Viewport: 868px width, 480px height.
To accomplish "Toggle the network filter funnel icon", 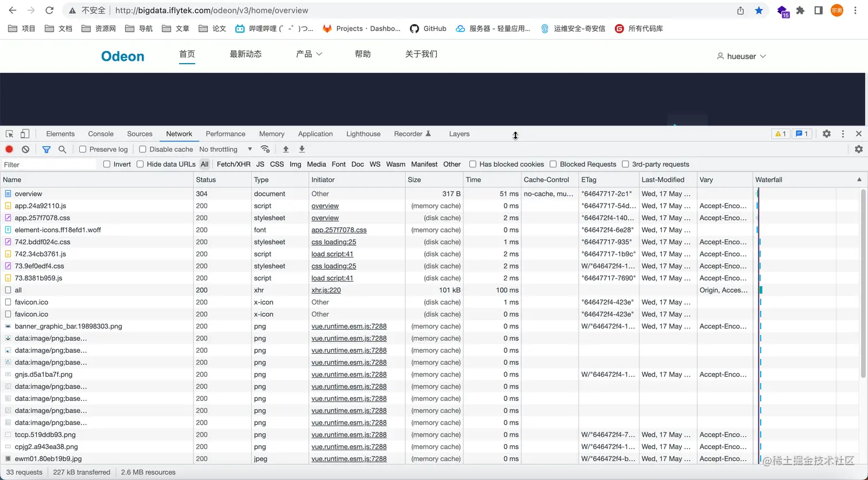I will (46, 149).
